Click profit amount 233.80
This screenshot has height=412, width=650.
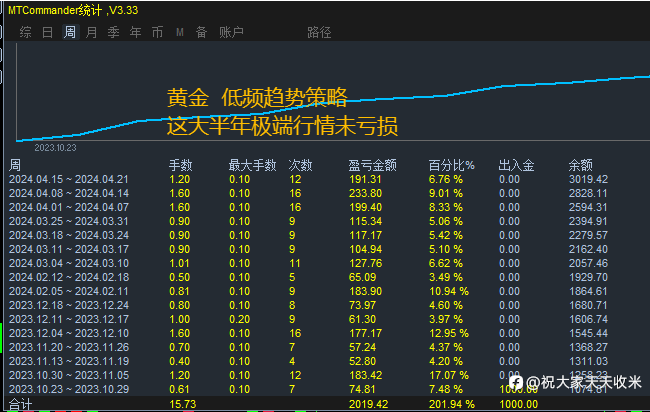tap(365, 193)
